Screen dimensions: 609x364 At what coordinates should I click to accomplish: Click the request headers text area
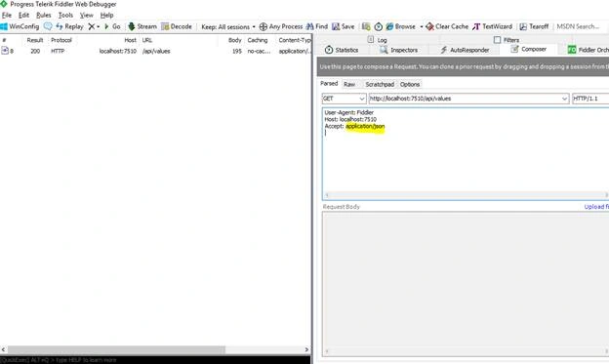point(466,154)
